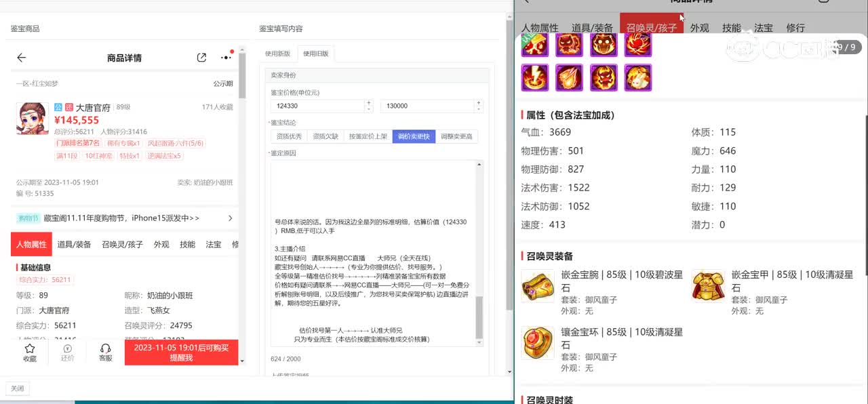The image size is (868, 404).
Task: Select the 资质欠缺 conclusion option
Action: click(324, 136)
